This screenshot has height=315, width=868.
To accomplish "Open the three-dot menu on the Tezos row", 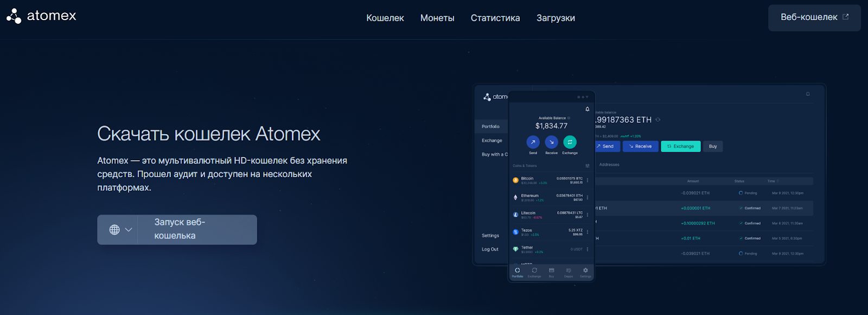I will click(588, 232).
